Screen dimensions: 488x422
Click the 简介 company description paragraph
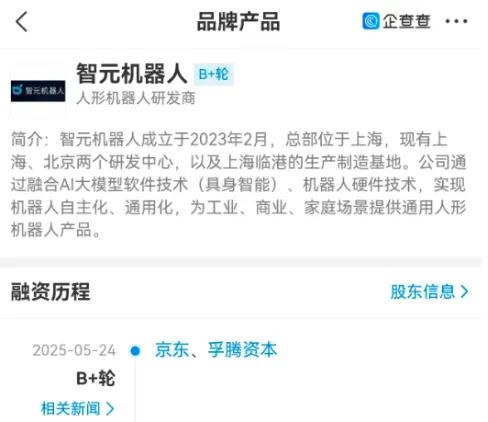coord(239,184)
